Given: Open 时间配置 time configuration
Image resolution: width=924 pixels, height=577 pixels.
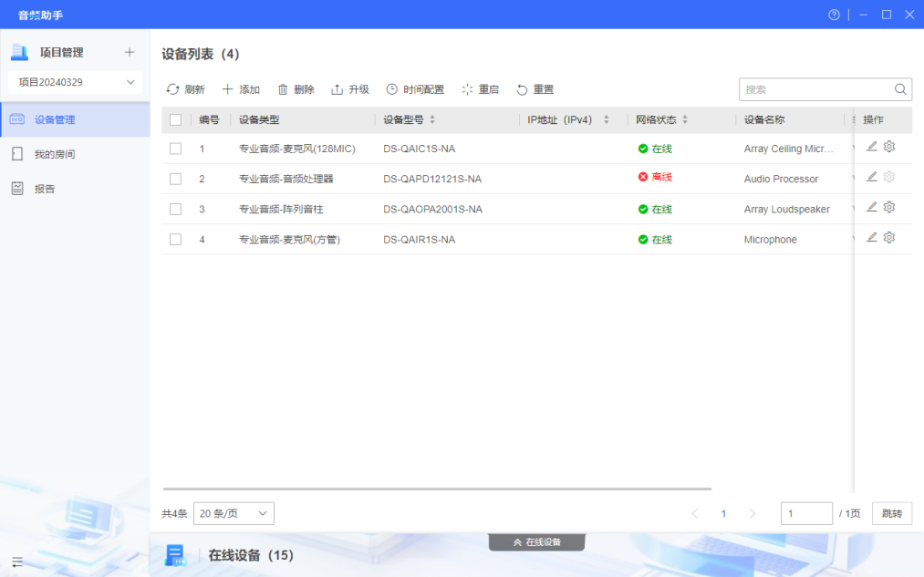Looking at the screenshot, I should click(x=415, y=89).
